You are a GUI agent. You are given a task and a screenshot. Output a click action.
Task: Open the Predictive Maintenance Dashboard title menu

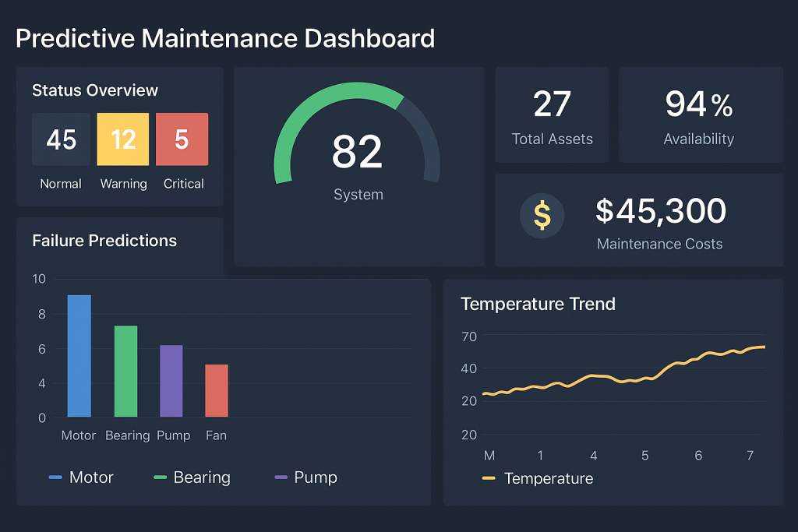coord(225,38)
